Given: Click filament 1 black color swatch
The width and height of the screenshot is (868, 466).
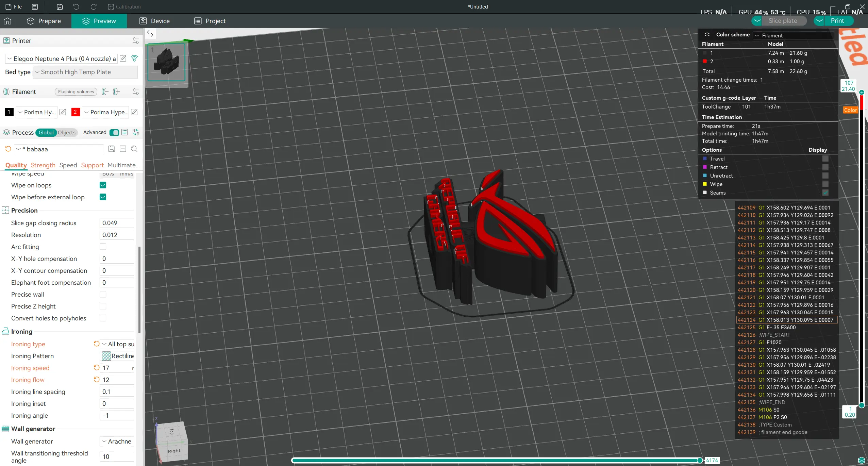Looking at the screenshot, I should point(9,112).
